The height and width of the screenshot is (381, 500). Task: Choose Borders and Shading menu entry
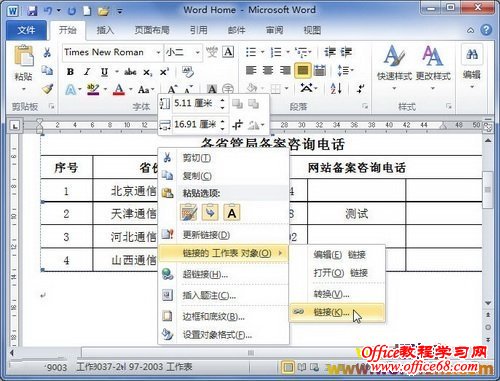223,316
